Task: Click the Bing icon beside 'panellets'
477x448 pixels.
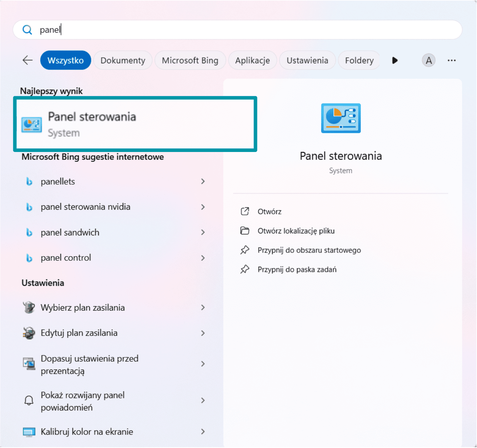Action: click(29, 182)
